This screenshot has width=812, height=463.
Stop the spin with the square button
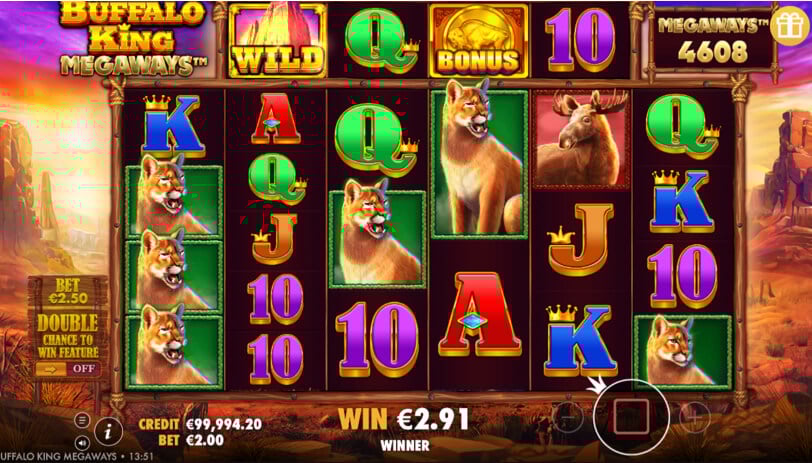tap(631, 416)
